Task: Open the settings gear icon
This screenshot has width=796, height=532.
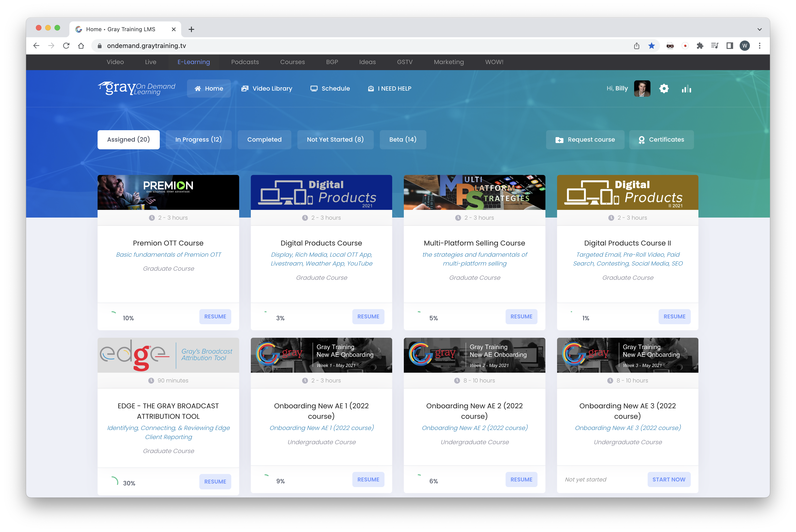Action: click(664, 89)
